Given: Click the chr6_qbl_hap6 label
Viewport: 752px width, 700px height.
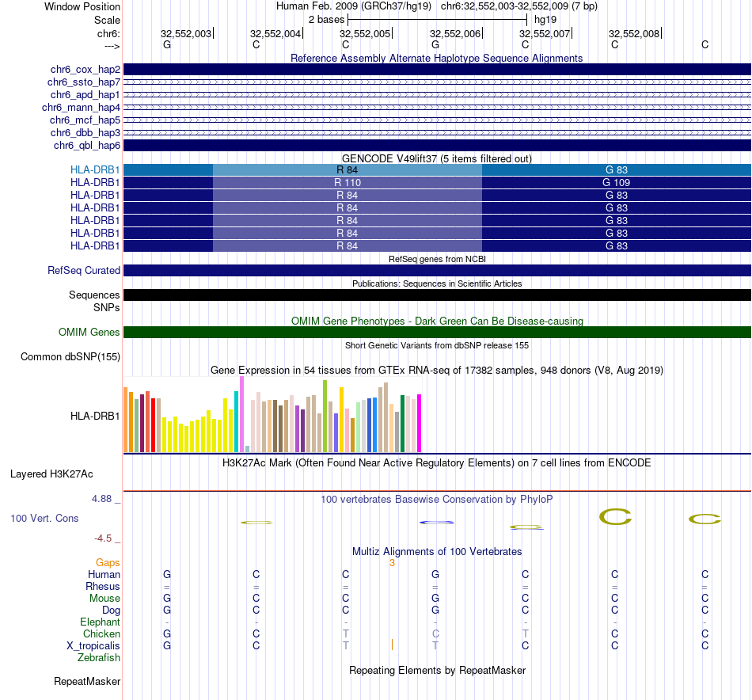Looking at the screenshot, I should 87,146.
